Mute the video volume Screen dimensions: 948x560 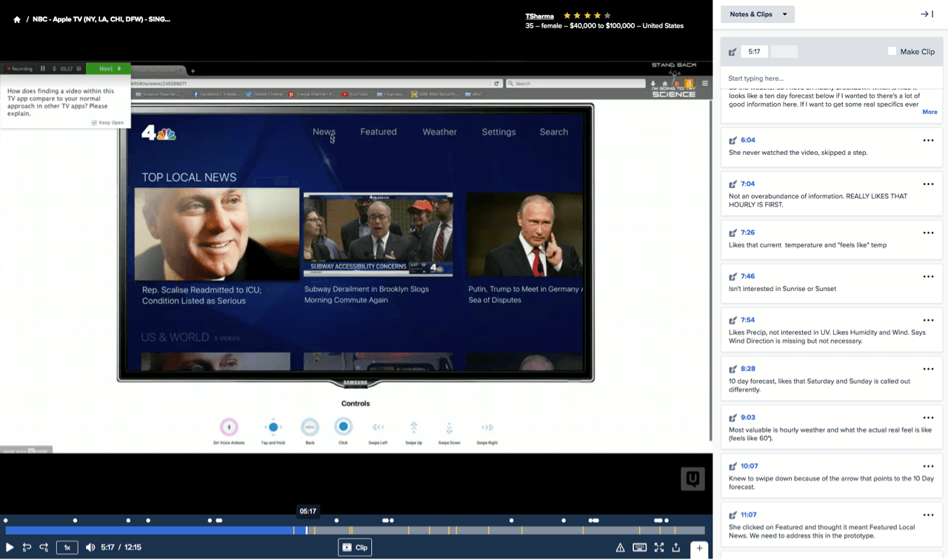tap(90, 547)
